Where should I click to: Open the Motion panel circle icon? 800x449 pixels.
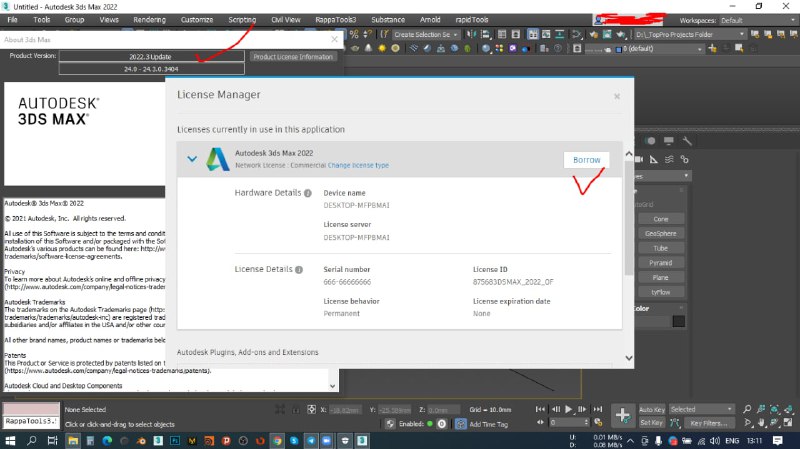[x=650, y=141]
